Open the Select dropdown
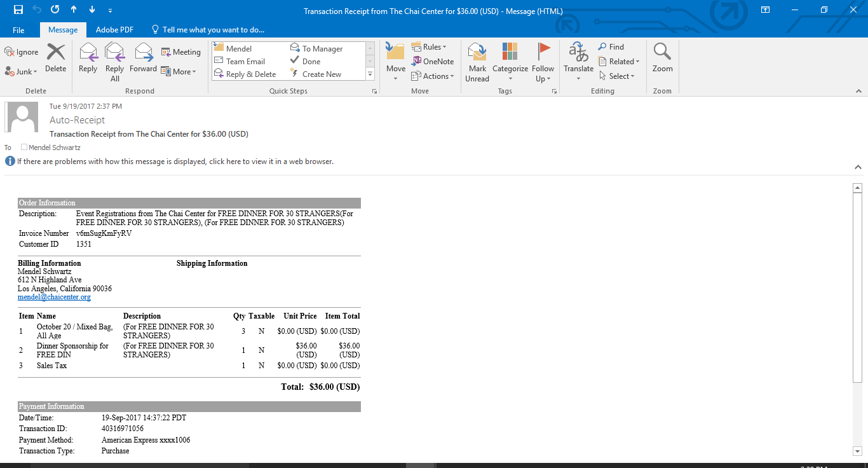 click(616, 76)
